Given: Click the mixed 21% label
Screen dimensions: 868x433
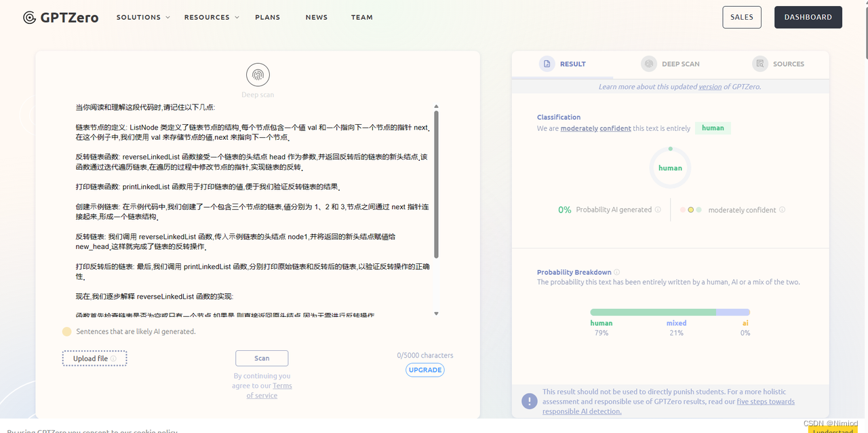Looking at the screenshot, I should (x=676, y=328).
